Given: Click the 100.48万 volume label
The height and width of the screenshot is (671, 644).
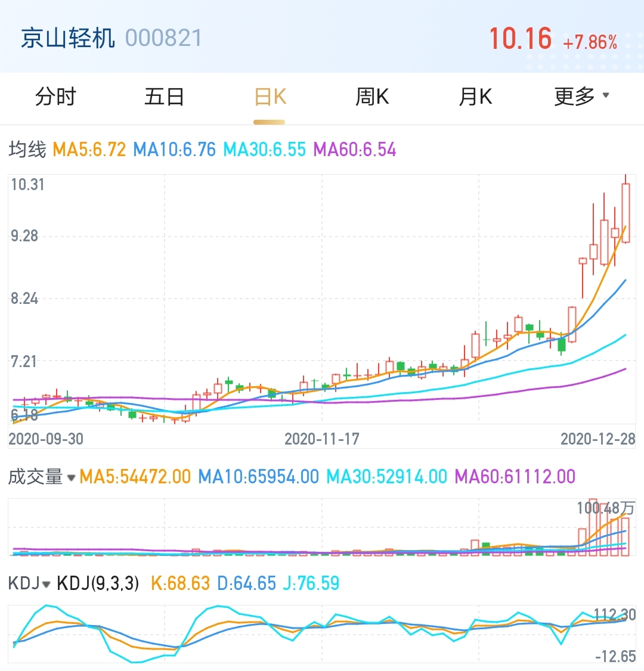Looking at the screenshot, I should tap(605, 508).
